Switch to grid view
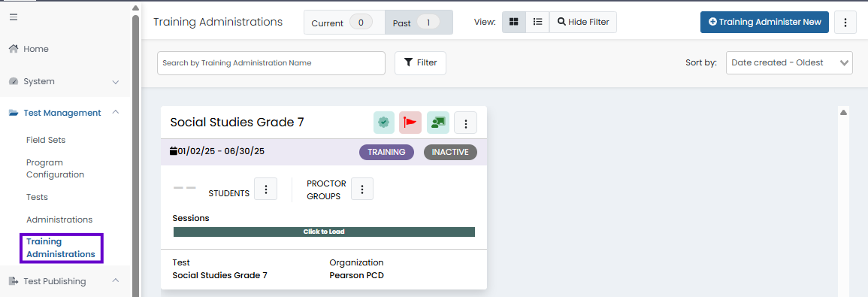Screen dimensions: 868x297 [x=514, y=22]
